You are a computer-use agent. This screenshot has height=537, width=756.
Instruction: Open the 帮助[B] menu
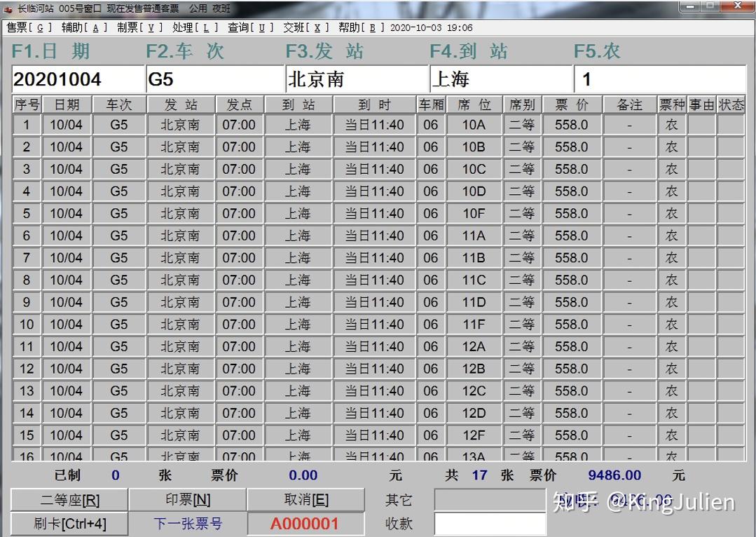point(362,28)
